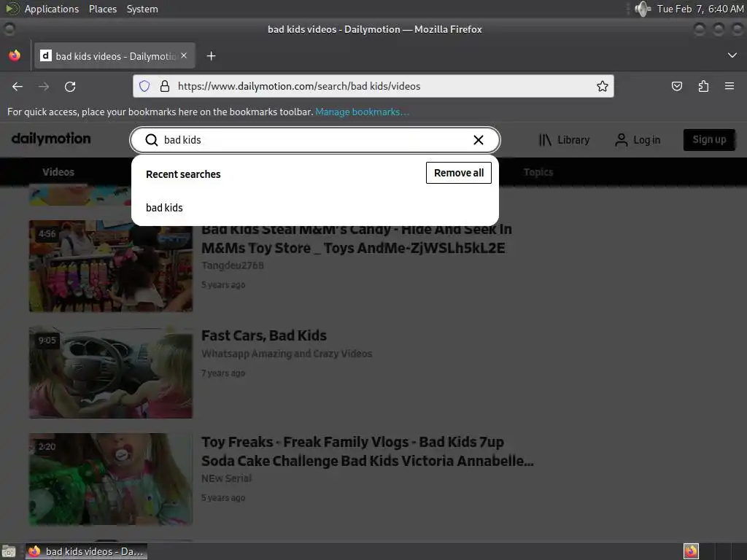This screenshot has width=747, height=560.
Task: Click into the Dailymotion search input field
Action: pyautogui.click(x=314, y=140)
